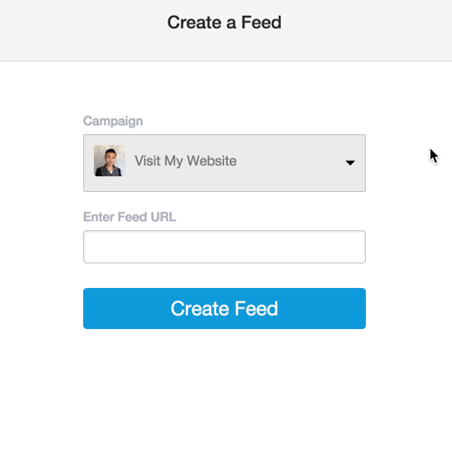Click the word 'Create' in the page title
452x476 pixels.
[195, 23]
